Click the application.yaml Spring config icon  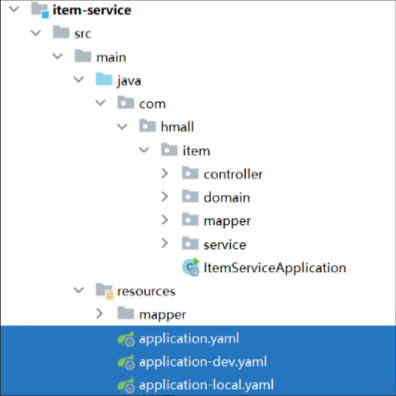tap(126, 339)
